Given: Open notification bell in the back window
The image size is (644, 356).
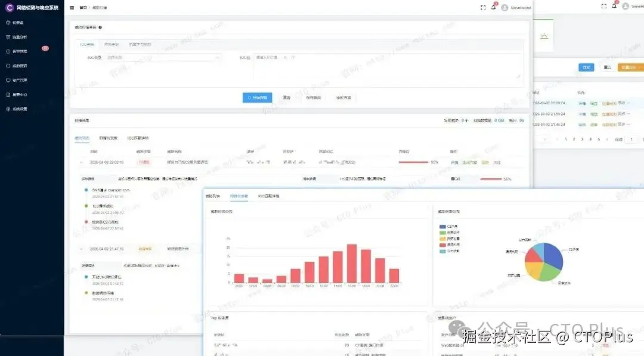Looking at the screenshot, I should 614,6.
